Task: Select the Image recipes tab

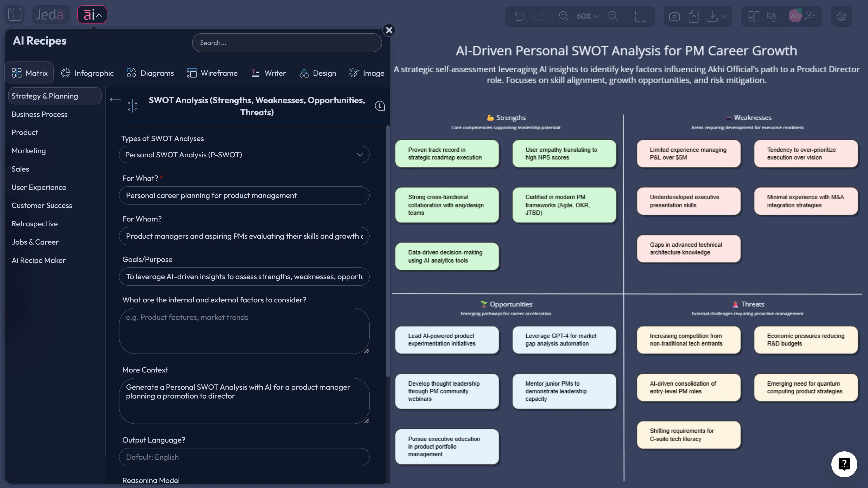Action: (367, 73)
